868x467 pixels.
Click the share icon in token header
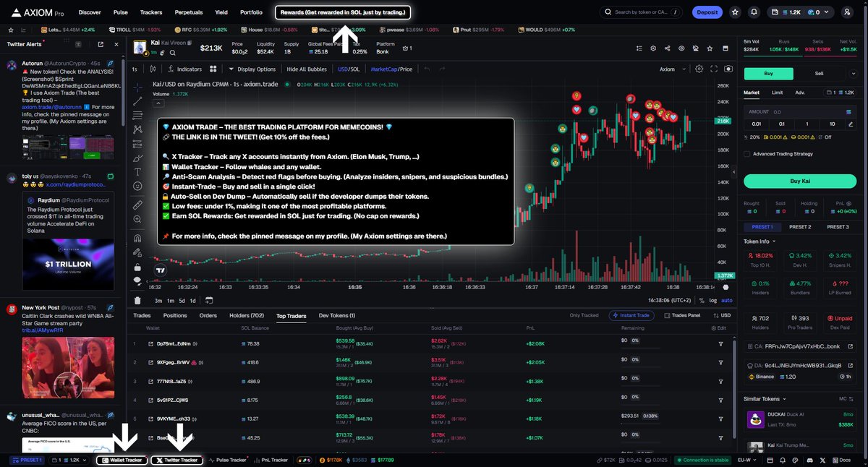pyautogui.click(x=666, y=48)
